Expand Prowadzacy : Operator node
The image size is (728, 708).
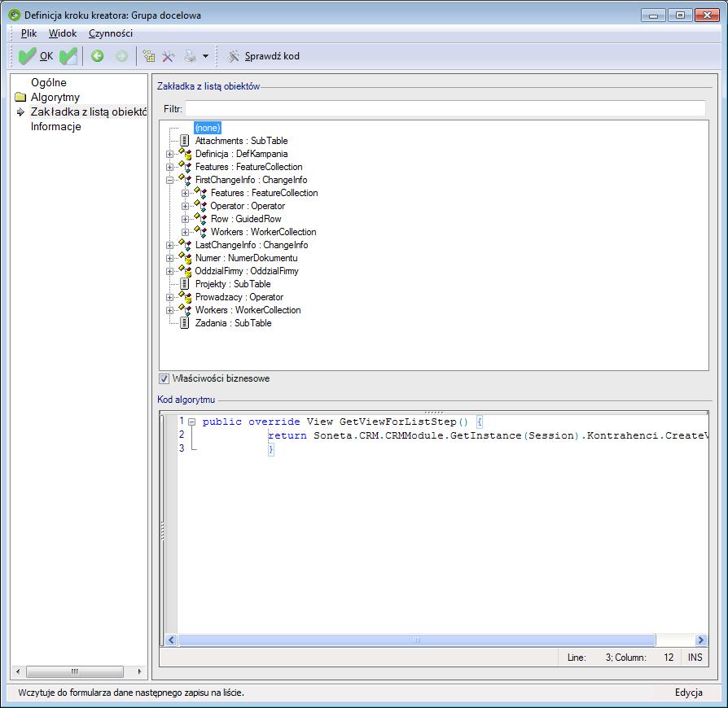tap(169, 297)
